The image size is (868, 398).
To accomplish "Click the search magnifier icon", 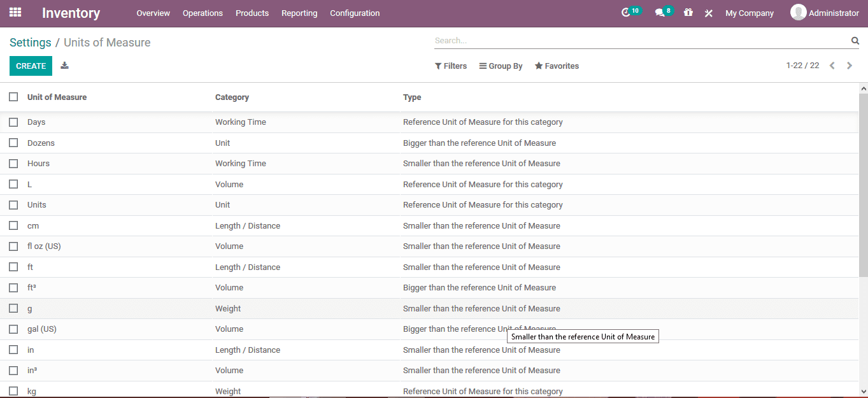I will (855, 40).
